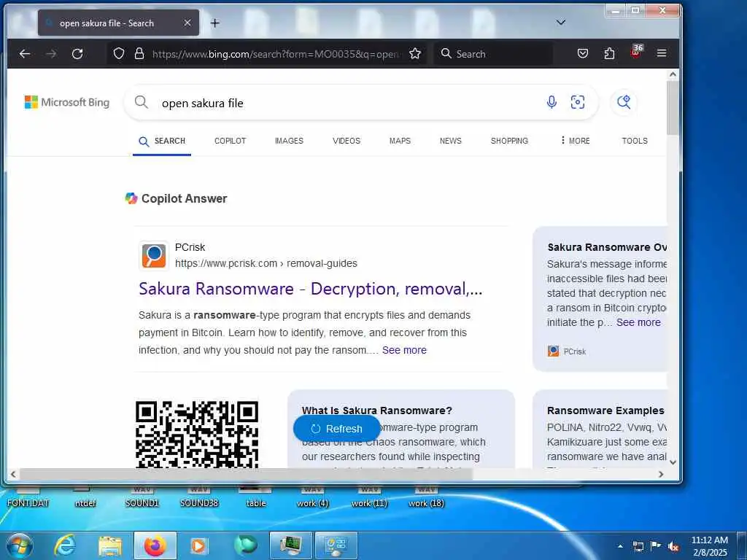
Task: Click the blue Refresh button
Action: (x=336, y=429)
